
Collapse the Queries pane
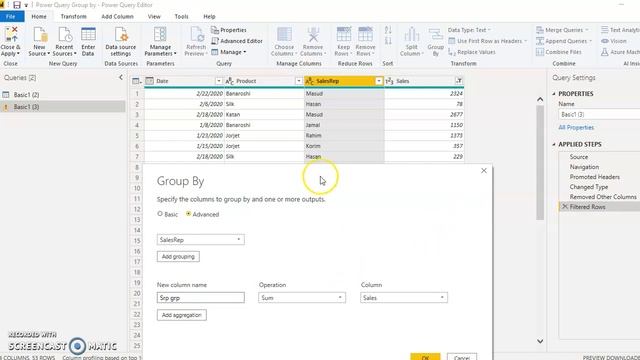coord(121,77)
